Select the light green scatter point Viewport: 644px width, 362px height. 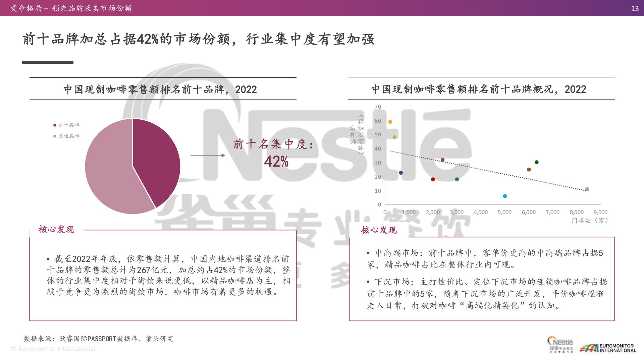tap(394, 137)
